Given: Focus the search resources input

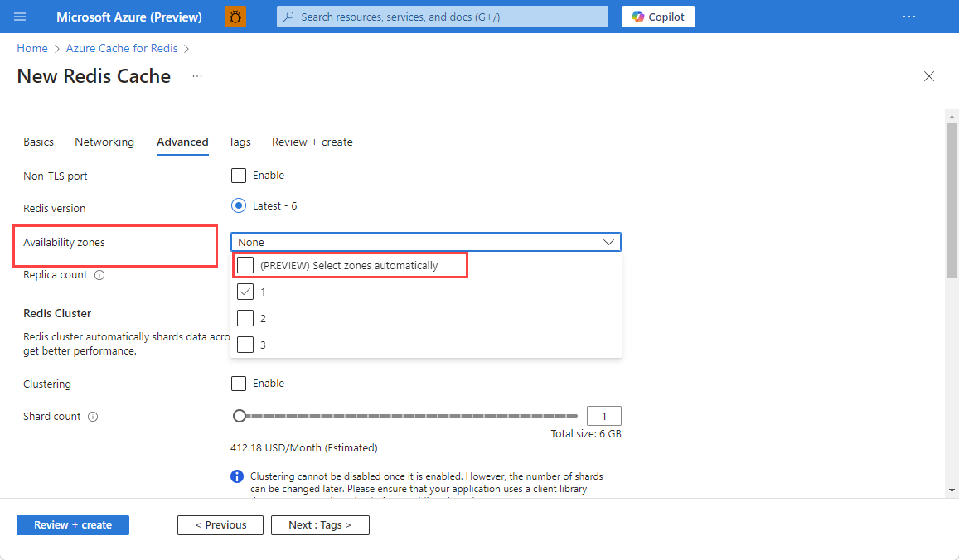Looking at the screenshot, I should coord(442,17).
